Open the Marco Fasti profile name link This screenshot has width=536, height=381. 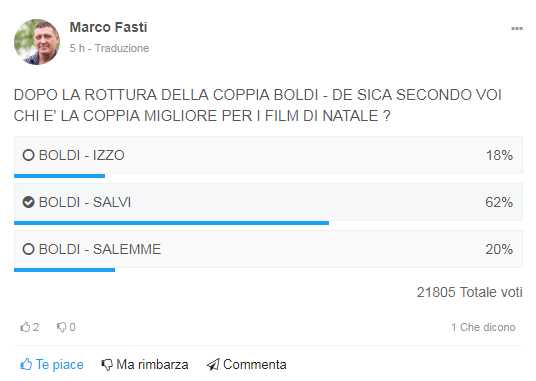[x=108, y=27]
